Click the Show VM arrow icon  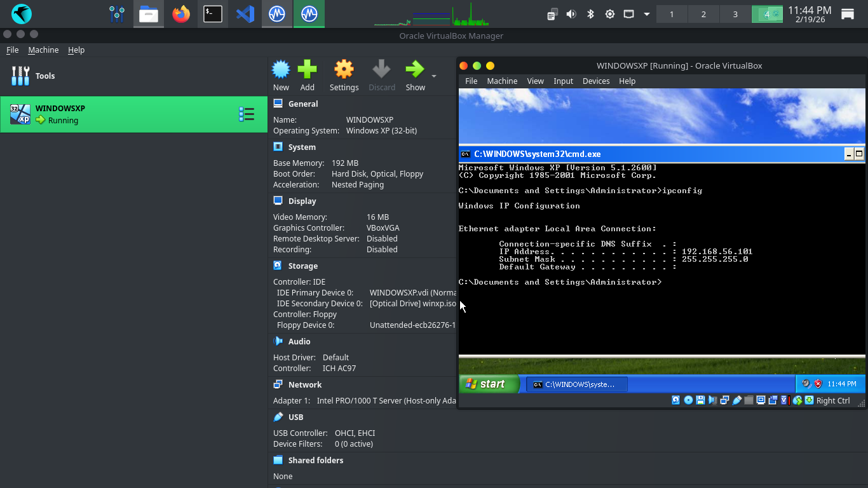point(415,70)
